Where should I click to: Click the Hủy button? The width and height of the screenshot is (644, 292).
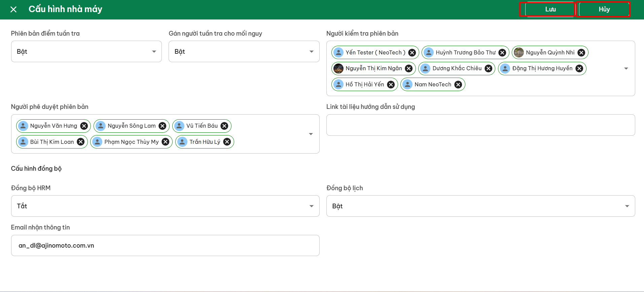[604, 9]
